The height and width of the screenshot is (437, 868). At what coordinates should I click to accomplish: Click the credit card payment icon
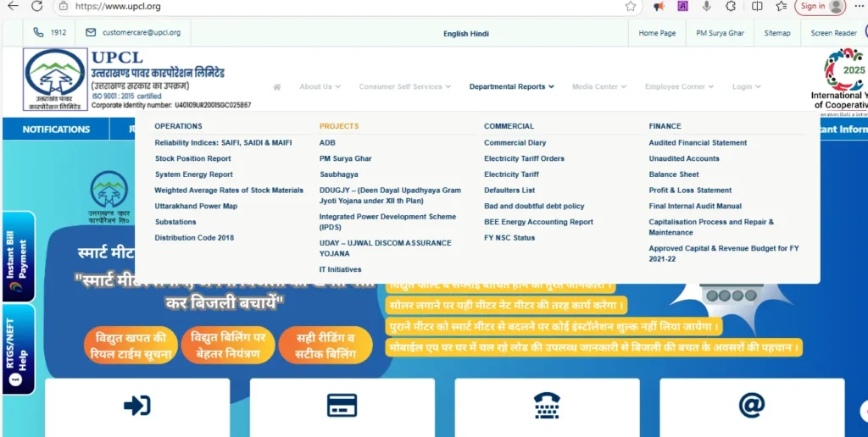[x=342, y=405]
